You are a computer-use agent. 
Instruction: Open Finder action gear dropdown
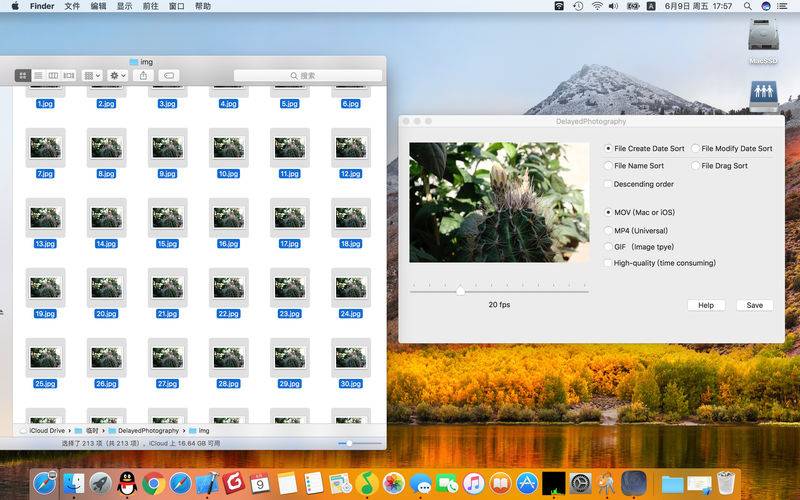click(x=117, y=76)
